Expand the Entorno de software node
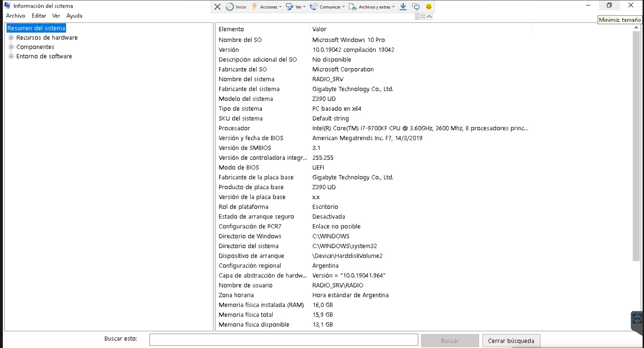Image resolution: width=644 pixels, height=348 pixels. click(x=11, y=56)
